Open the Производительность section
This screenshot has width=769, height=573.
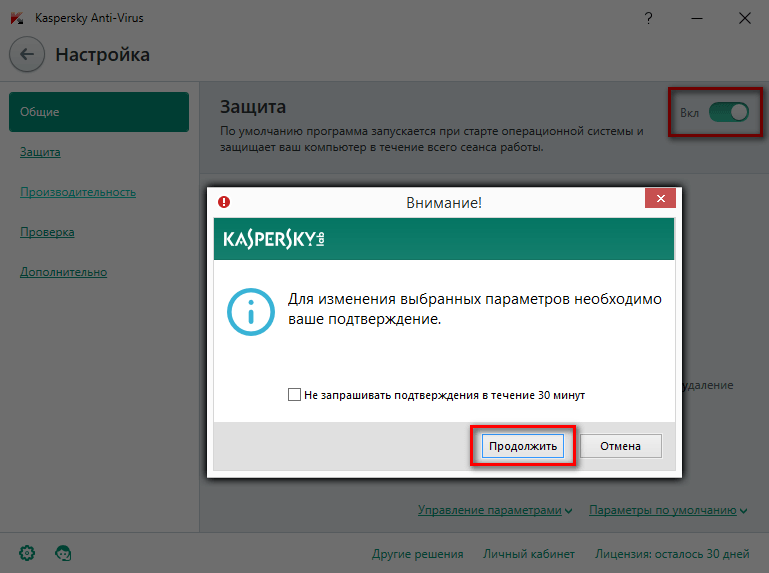(78, 192)
